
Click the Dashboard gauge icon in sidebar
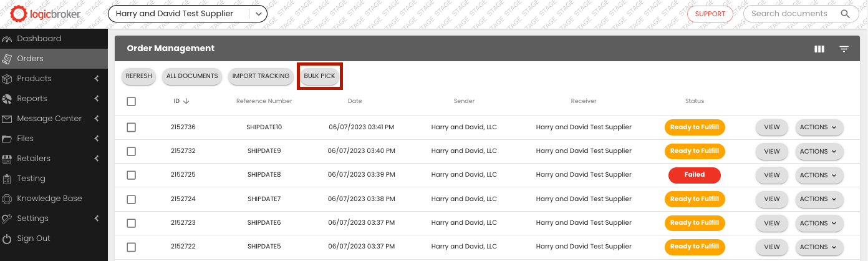tap(7, 39)
